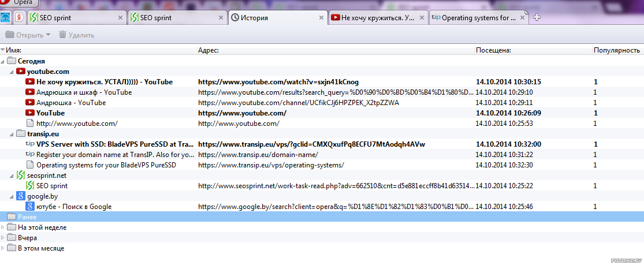Click address 'https://www.transip.eu/vps/operating-systems/'

[x=271, y=165]
